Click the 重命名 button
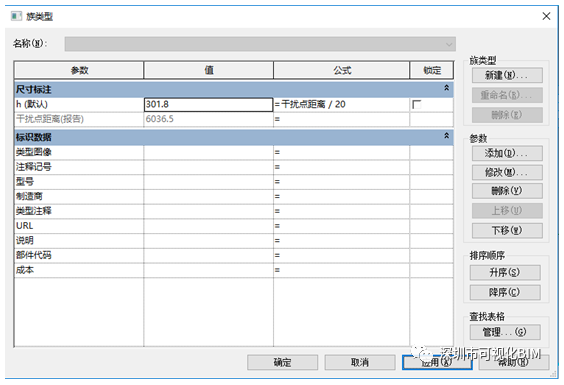The width and height of the screenshot is (564, 385). pos(507,95)
